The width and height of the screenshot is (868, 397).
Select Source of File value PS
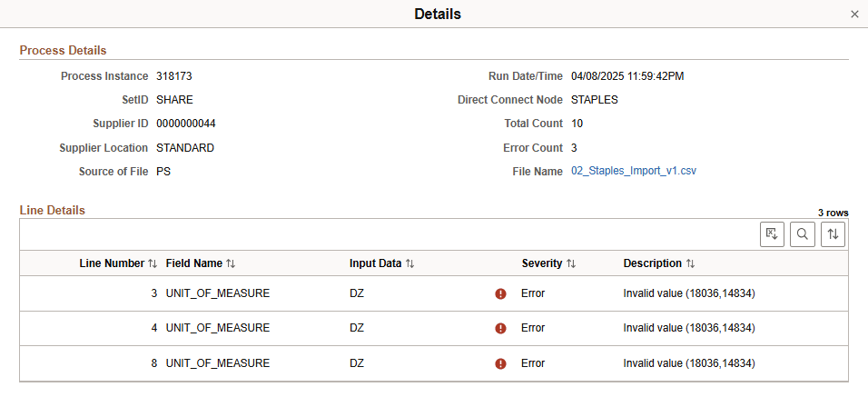pyautogui.click(x=163, y=172)
